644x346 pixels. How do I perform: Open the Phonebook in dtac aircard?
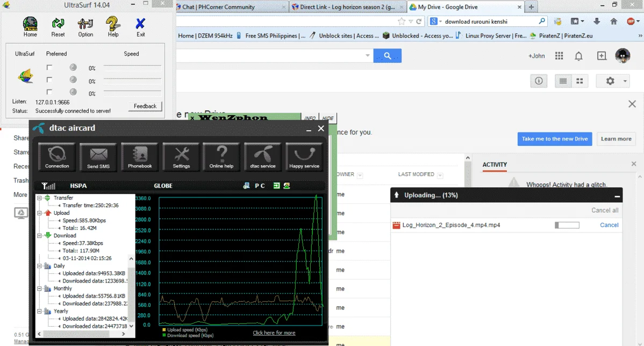(x=140, y=157)
